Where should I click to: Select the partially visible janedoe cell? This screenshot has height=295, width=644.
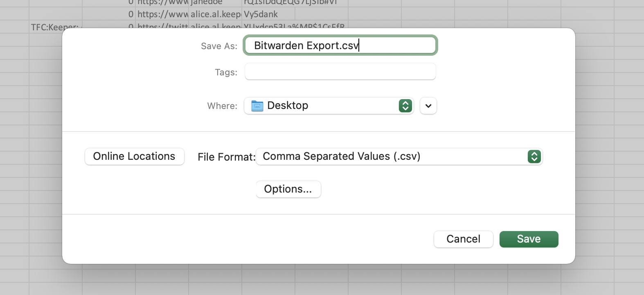[x=215, y=2]
